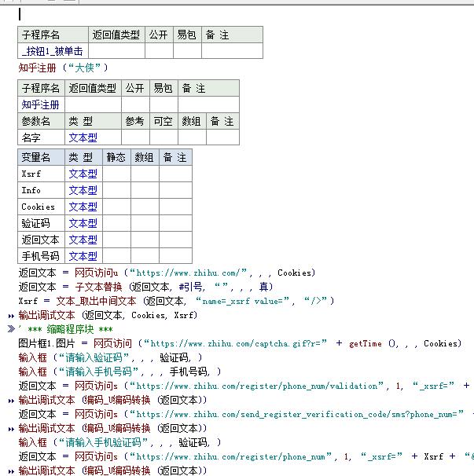This screenshot has height=476, width=474.
Task: Click the “https://www.zhihu.com/” URL string
Action: pos(188,273)
